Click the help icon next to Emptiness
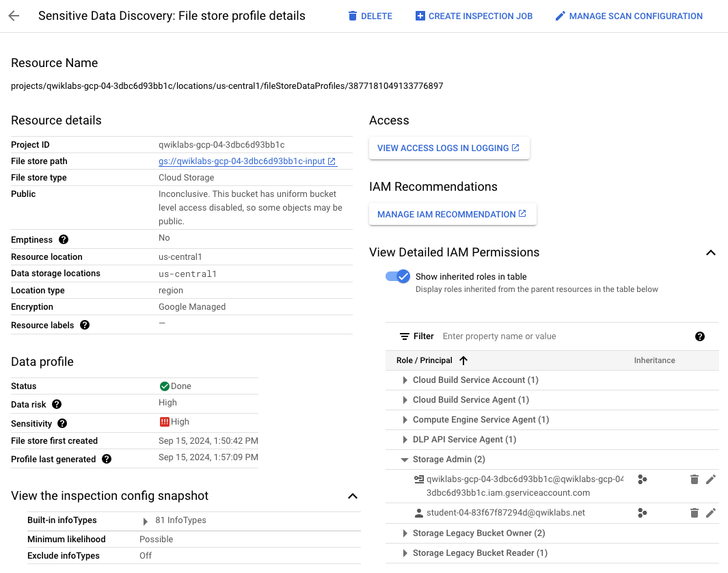This screenshot has height=573, width=728. [64, 239]
